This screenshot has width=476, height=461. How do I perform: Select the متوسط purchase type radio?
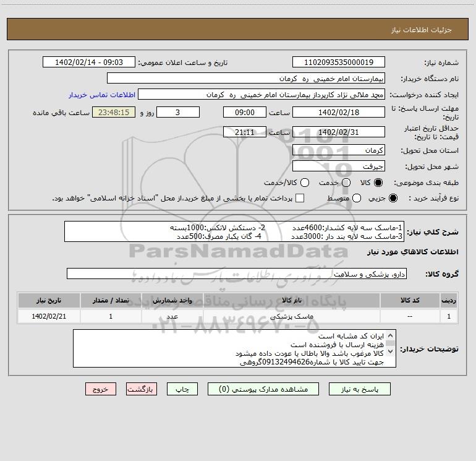[357, 198]
